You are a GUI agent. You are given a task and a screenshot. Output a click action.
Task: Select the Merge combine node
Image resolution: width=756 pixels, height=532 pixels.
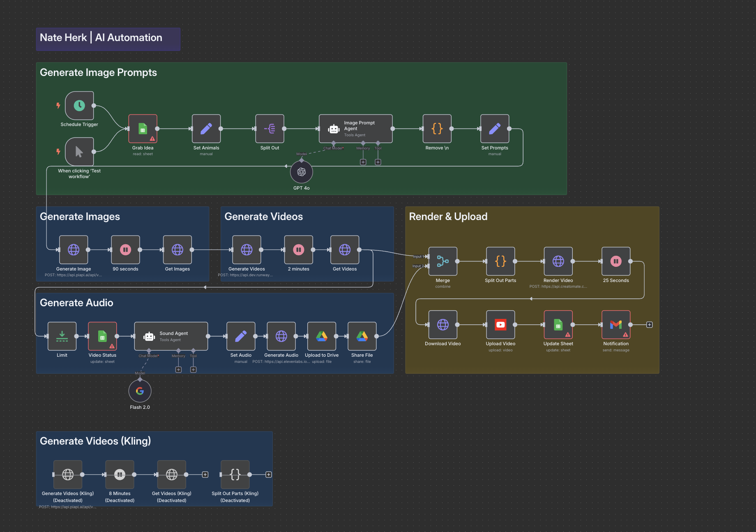[443, 261]
